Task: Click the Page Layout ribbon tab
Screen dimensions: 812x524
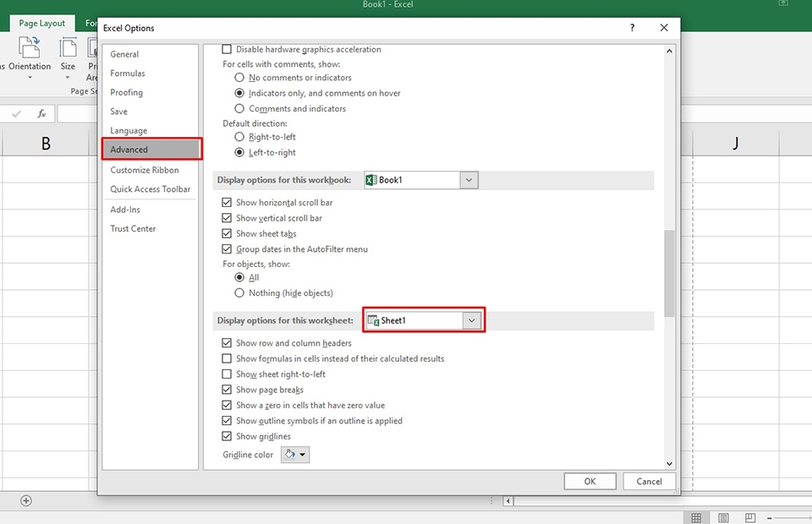Action: 42,24
